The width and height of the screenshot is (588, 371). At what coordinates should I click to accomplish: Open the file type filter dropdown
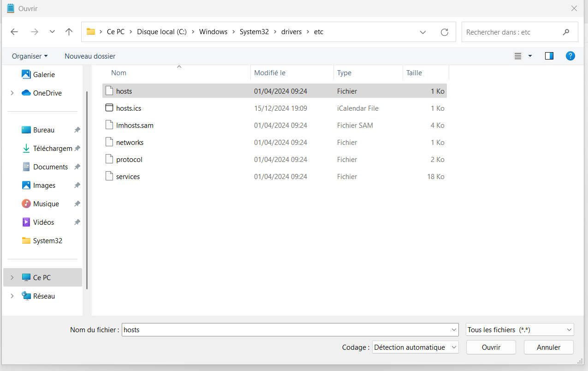pyautogui.click(x=520, y=330)
